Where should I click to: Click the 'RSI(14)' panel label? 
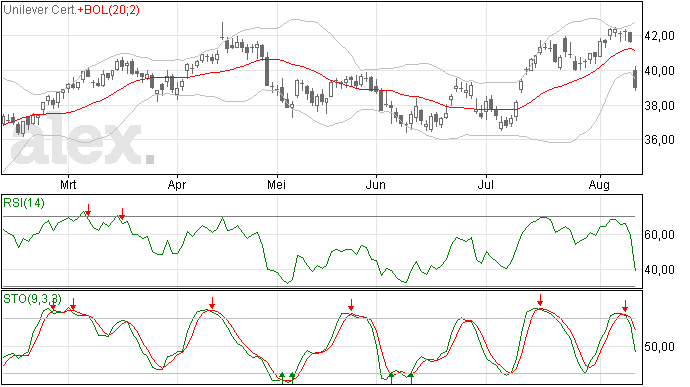click(x=24, y=203)
